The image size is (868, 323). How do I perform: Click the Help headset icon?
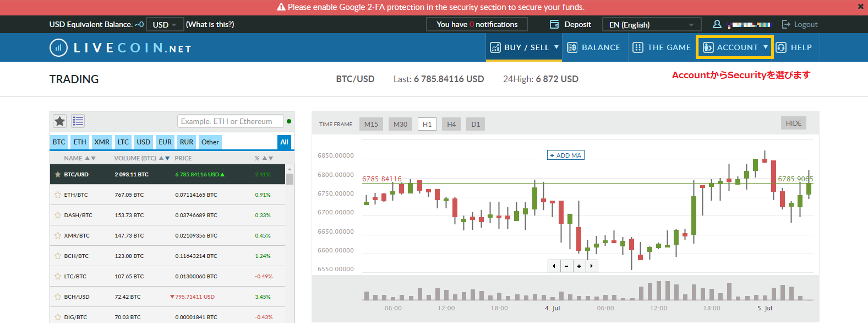pyautogui.click(x=781, y=47)
